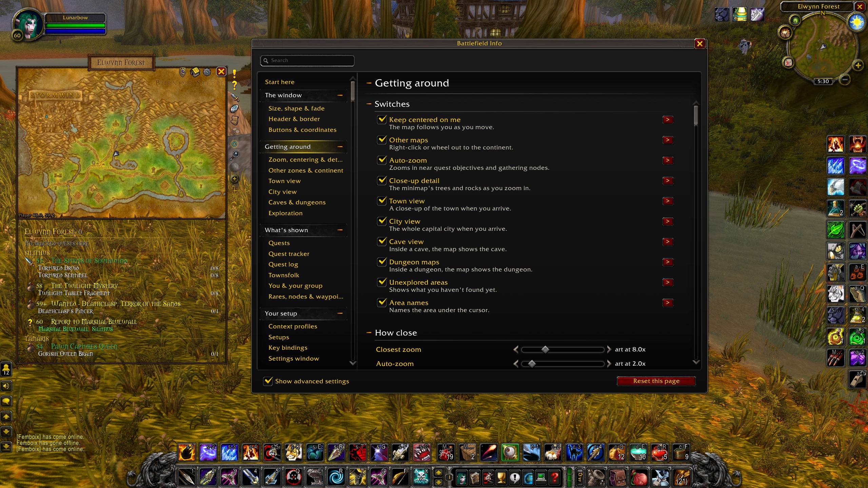Collapse The window sidebar section
This screenshot has height=488, width=868.
coord(340,95)
